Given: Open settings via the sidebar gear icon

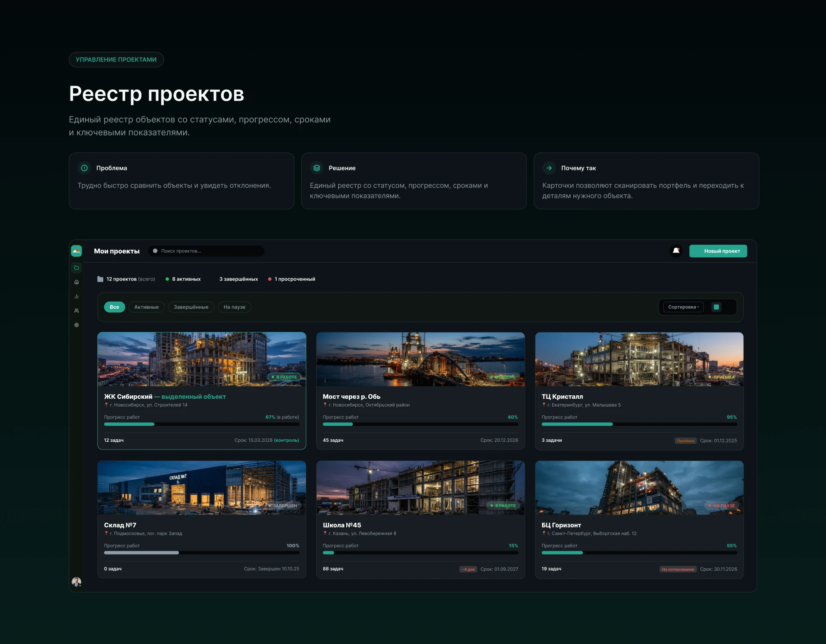Looking at the screenshot, I should pos(77,325).
